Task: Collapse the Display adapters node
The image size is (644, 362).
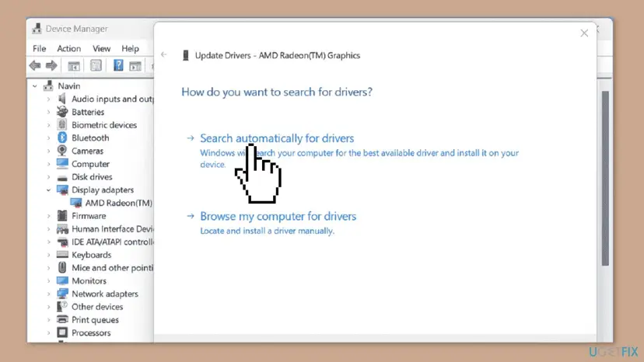Action: [48, 190]
